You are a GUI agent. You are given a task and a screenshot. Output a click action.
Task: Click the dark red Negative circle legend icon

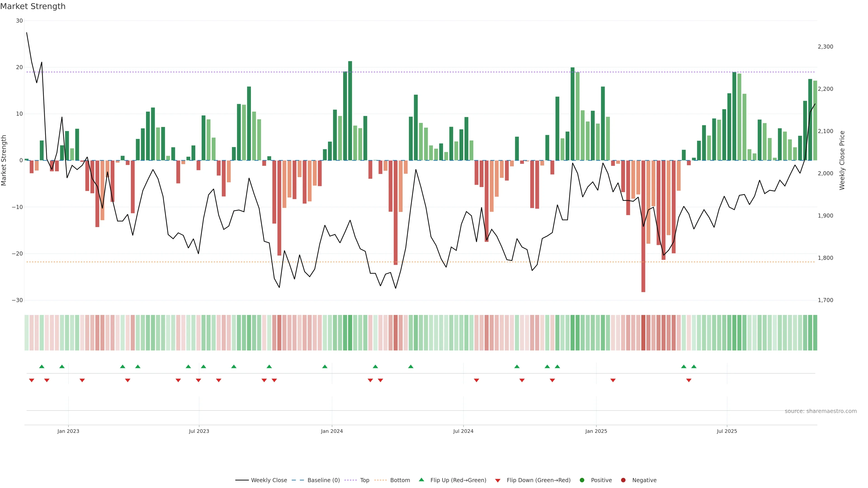(x=623, y=480)
